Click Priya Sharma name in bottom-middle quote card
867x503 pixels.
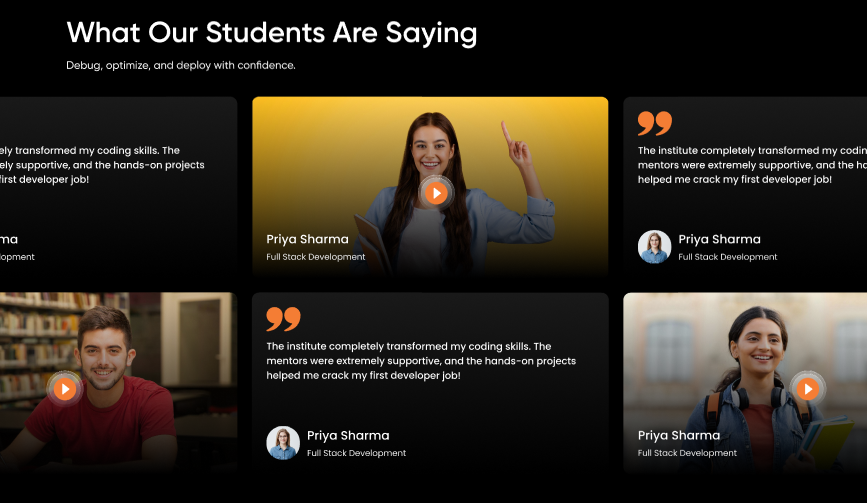click(348, 436)
